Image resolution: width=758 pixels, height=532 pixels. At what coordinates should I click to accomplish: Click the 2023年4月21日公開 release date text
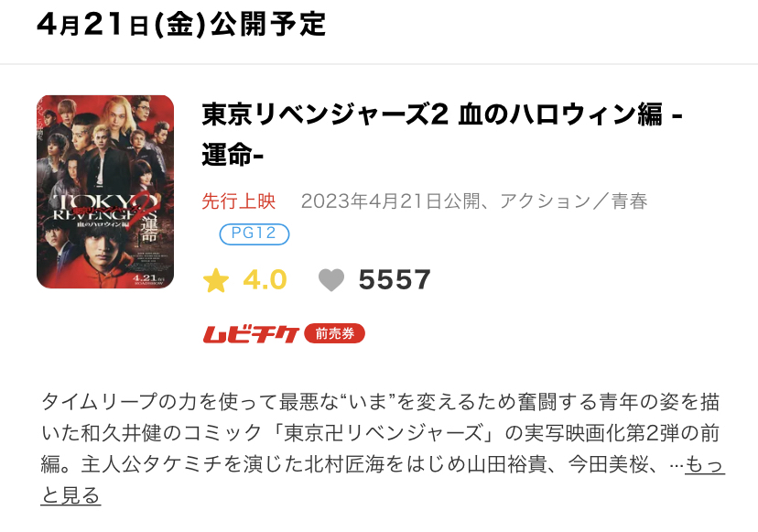coord(391,201)
